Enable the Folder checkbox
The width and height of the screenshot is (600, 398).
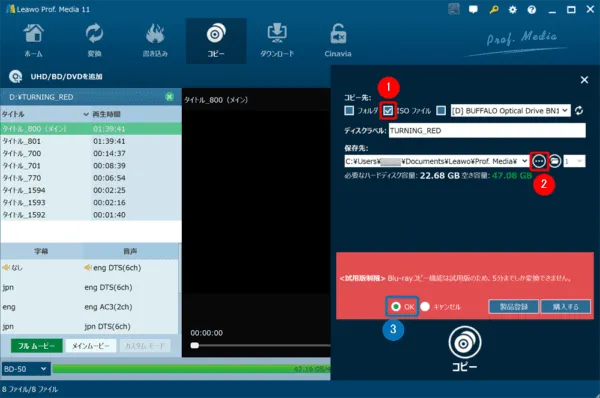tap(349, 111)
